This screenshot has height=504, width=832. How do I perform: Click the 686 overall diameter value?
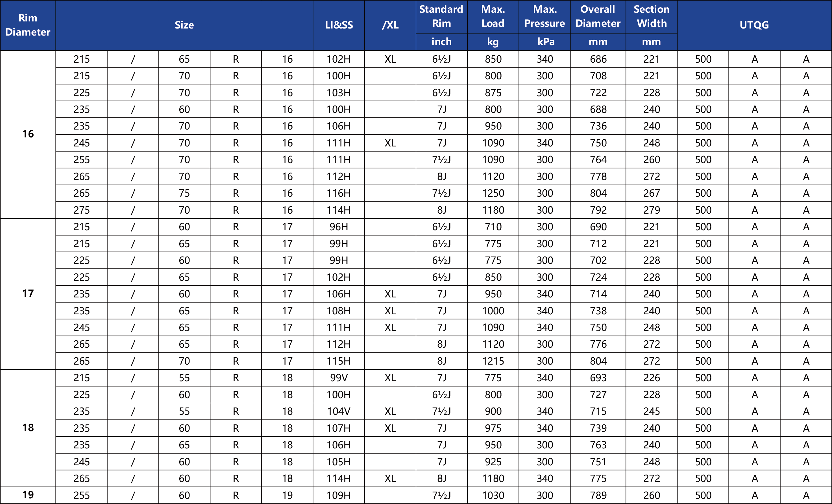(598, 59)
